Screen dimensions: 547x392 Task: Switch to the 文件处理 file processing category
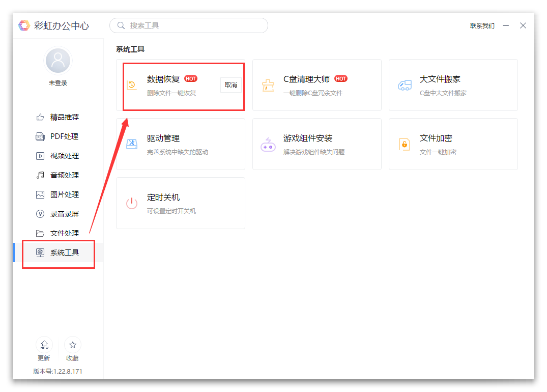pos(58,233)
